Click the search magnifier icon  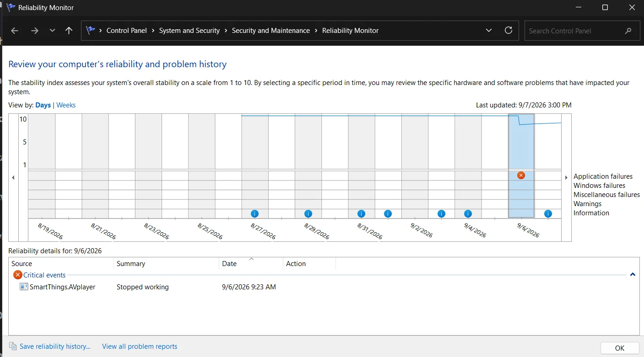coord(628,31)
